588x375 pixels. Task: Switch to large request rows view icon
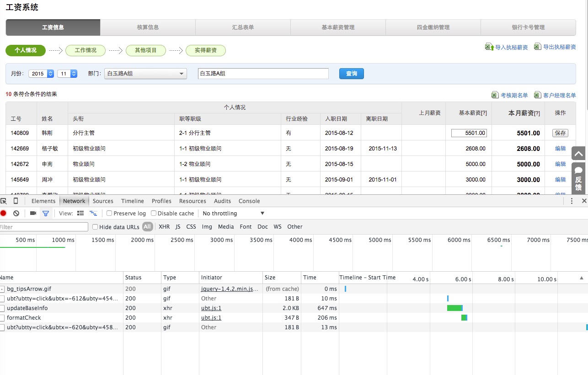80,213
